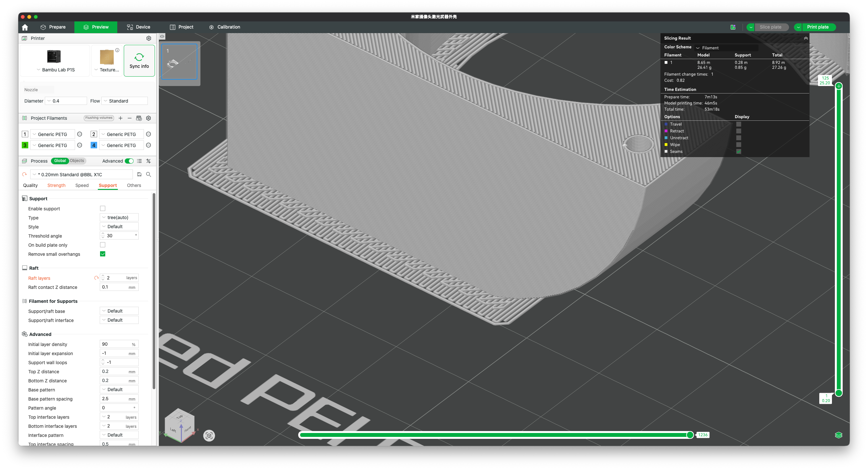Screen dimensions: 868x470
Task: Collapse the Slicing Result panel
Action: pyautogui.click(x=806, y=38)
